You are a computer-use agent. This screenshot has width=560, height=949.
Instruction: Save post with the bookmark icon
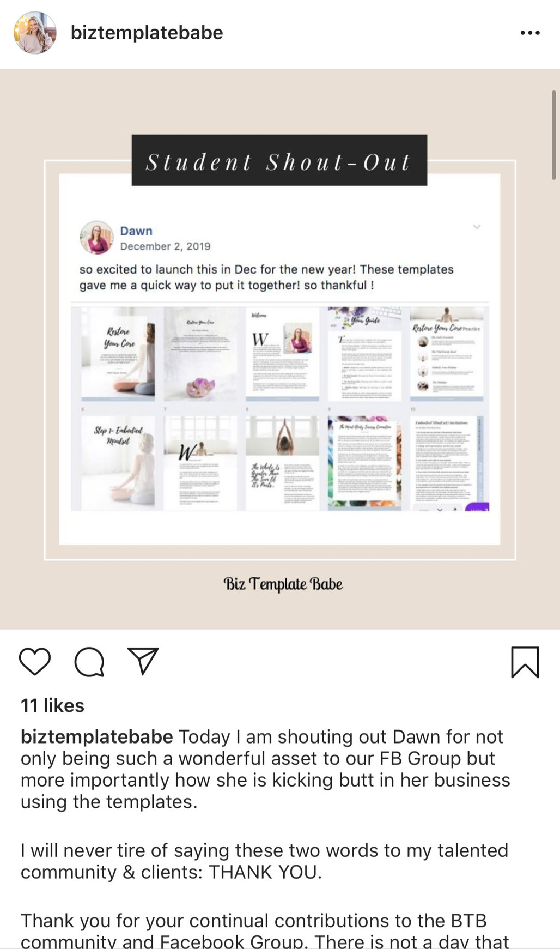click(525, 662)
